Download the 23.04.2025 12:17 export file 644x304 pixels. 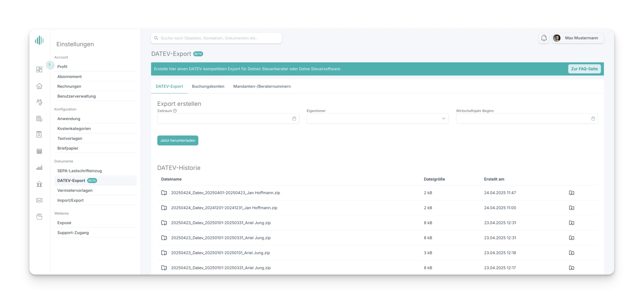tap(572, 268)
